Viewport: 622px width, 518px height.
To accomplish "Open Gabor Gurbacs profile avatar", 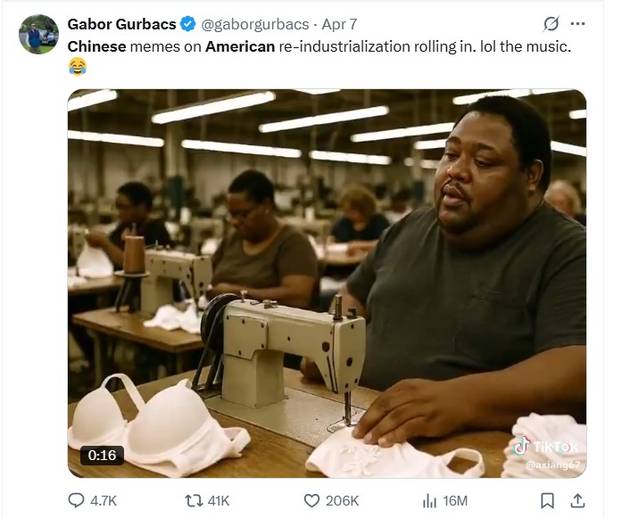I will coord(39,34).
